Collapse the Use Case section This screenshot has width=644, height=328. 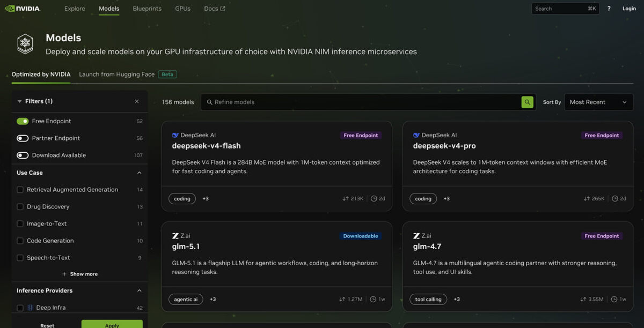[139, 173]
